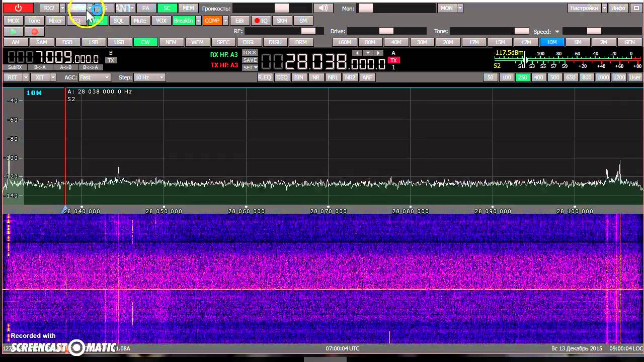Open the RX2 dropdown arrow
This screenshot has height=362, width=644.
62,8
